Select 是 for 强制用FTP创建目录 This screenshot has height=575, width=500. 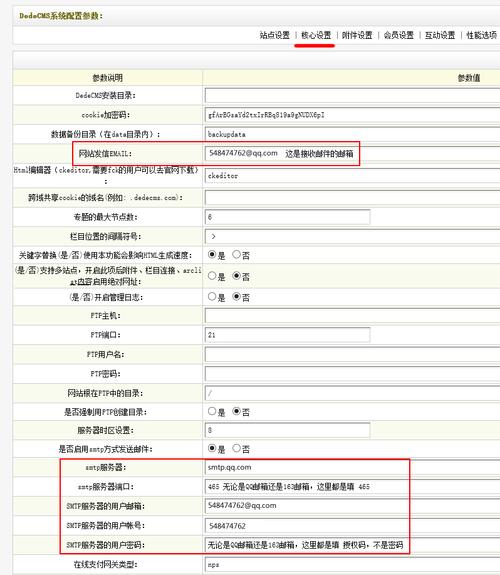coord(212,411)
